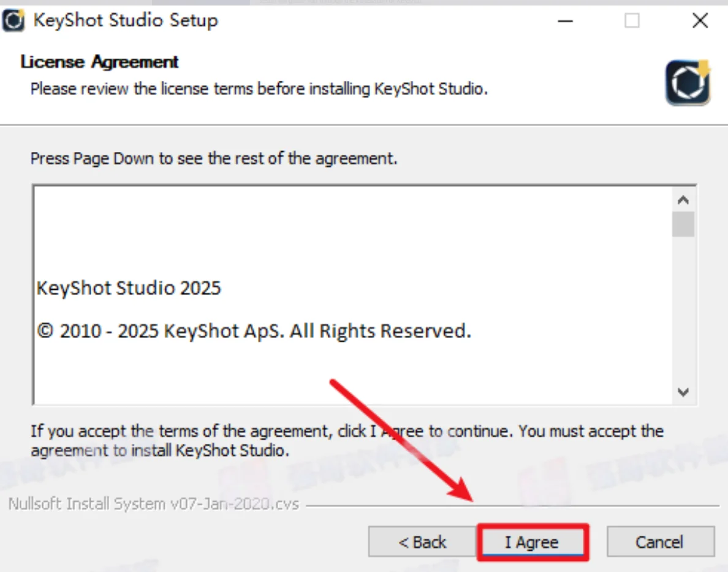Click the 'Press Page Down' instruction text
Viewport: 728px width, 572px height.
point(214,159)
